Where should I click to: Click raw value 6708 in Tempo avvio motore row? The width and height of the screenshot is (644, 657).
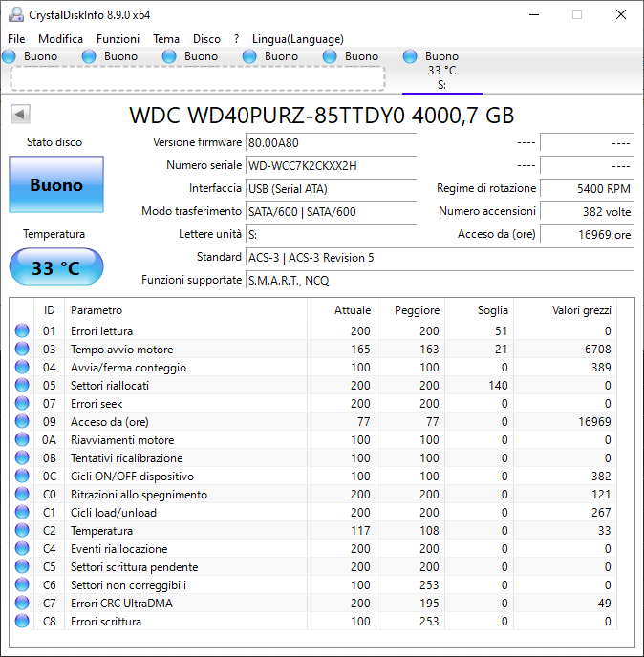(598, 350)
